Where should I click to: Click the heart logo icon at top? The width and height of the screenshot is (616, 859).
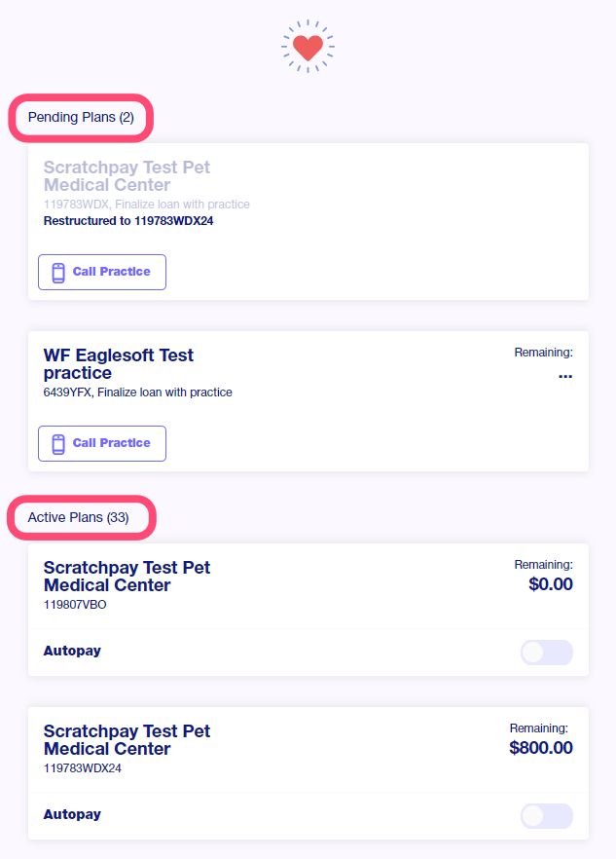(x=308, y=46)
